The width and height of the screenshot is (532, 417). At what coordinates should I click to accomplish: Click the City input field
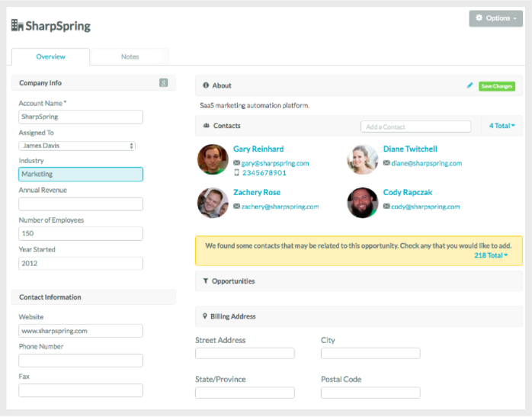(370, 353)
